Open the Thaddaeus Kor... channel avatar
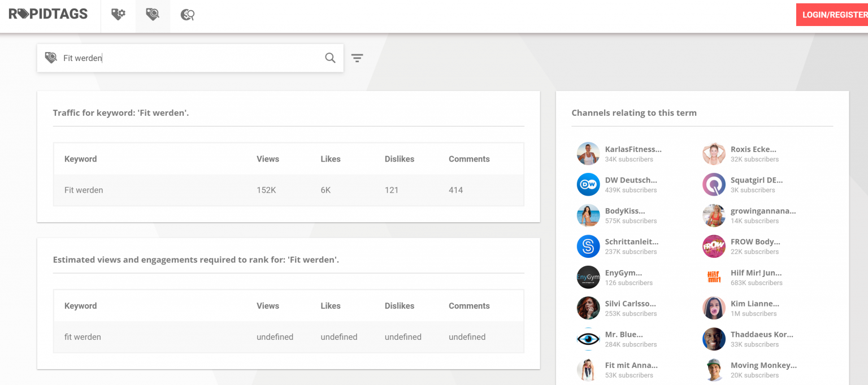868x385 pixels. click(x=713, y=339)
